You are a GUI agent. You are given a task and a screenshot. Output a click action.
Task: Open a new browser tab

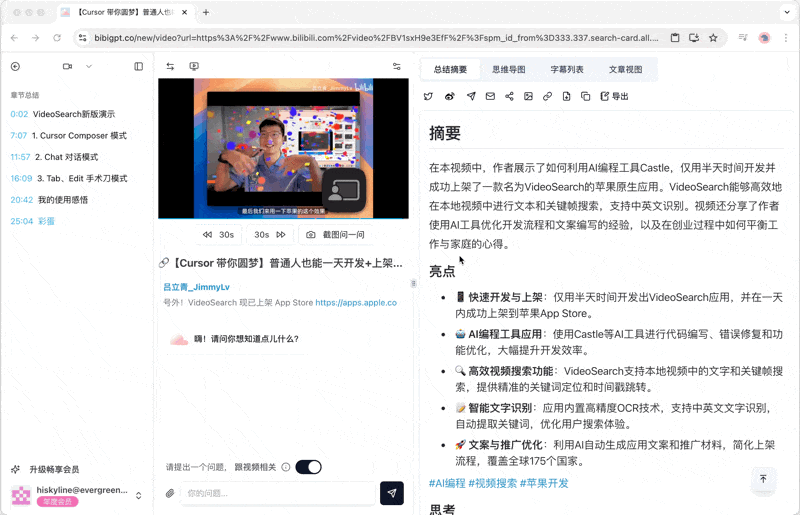(206, 12)
